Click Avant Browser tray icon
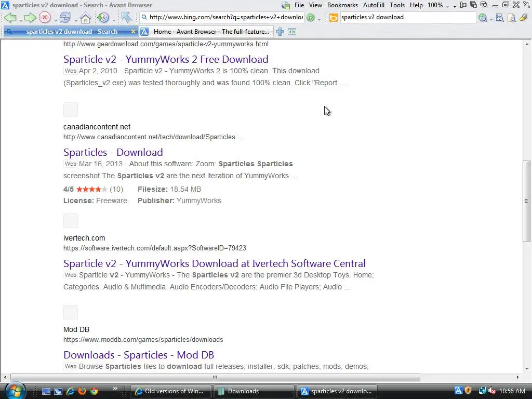The height and width of the screenshot is (399, 532). coord(458,391)
